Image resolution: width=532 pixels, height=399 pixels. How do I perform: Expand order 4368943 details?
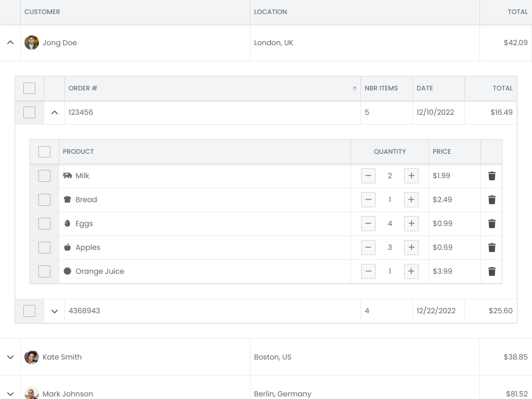54,311
